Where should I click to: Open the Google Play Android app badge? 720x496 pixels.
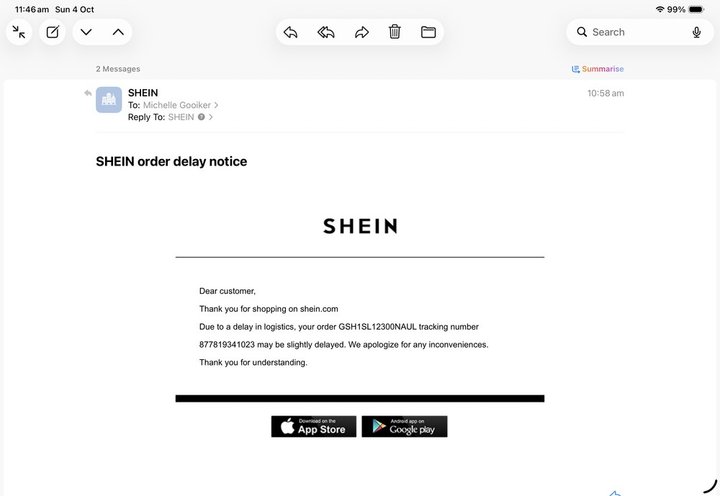pos(405,427)
